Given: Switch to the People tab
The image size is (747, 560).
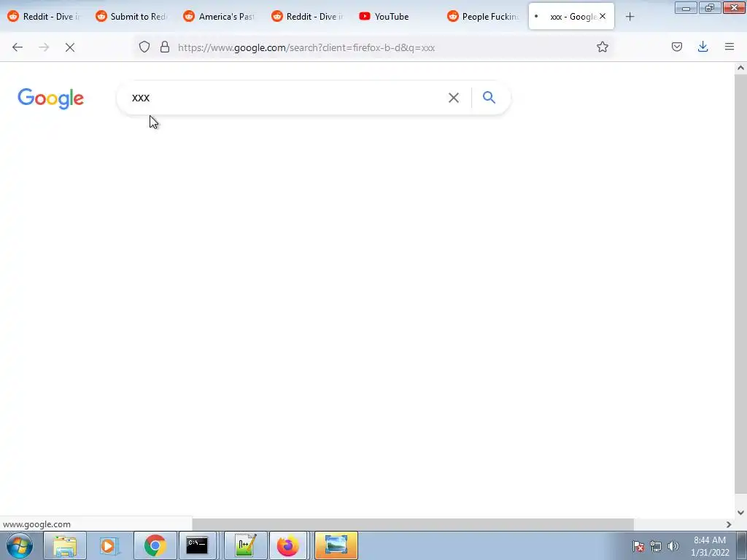Looking at the screenshot, I should click(x=484, y=17).
